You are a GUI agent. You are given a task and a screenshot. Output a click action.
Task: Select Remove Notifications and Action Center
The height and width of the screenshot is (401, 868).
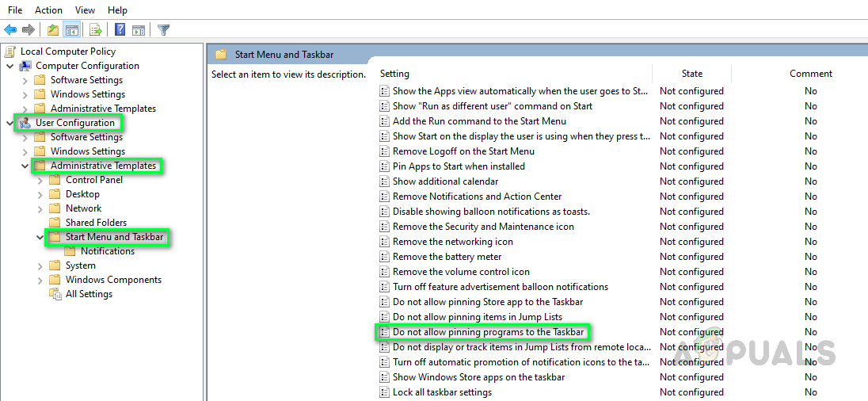(478, 196)
